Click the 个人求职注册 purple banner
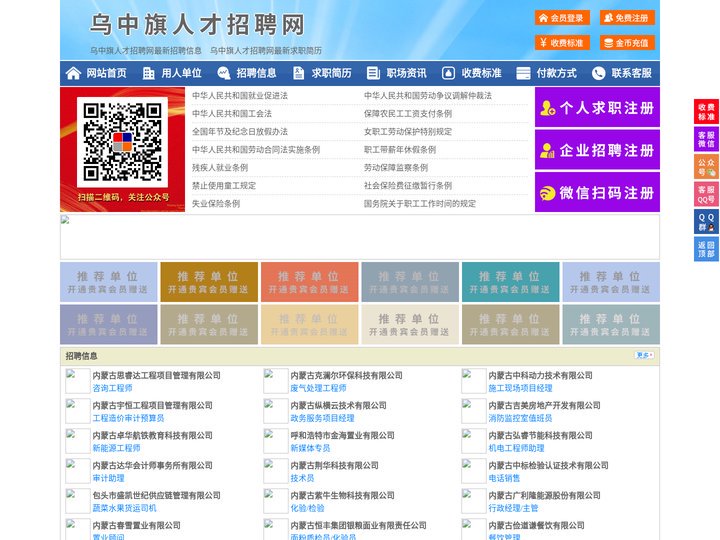This screenshot has height=540, width=720. pos(597,107)
